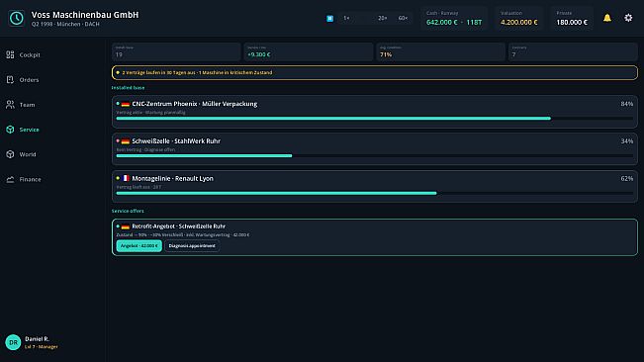The height and width of the screenshot is (362, 644).
Task: Click the notification bell icon
Action: 607,18
